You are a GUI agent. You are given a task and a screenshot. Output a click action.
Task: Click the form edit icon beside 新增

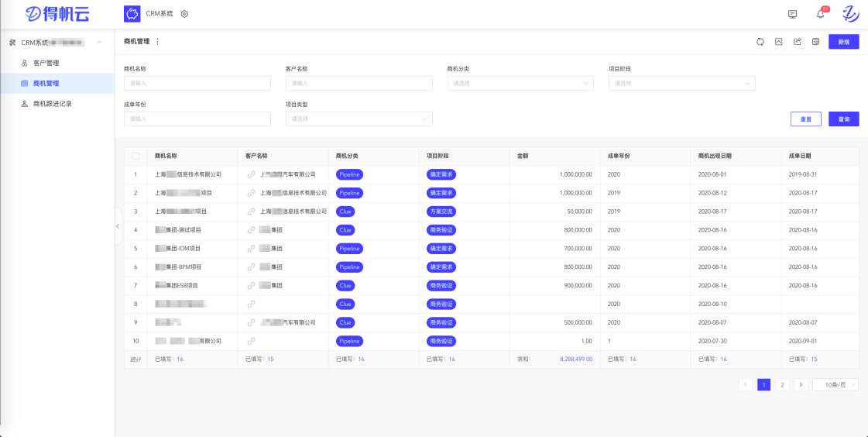(x=815, y=42)
